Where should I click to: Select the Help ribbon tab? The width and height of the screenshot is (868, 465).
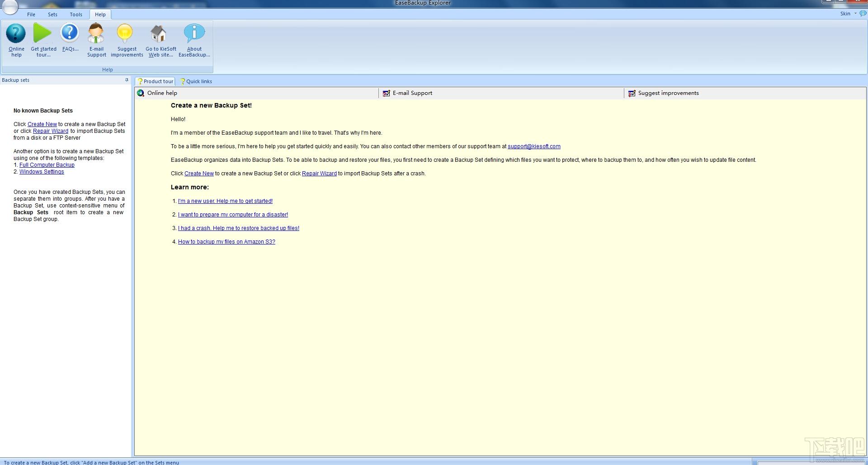tap(100, 14)
